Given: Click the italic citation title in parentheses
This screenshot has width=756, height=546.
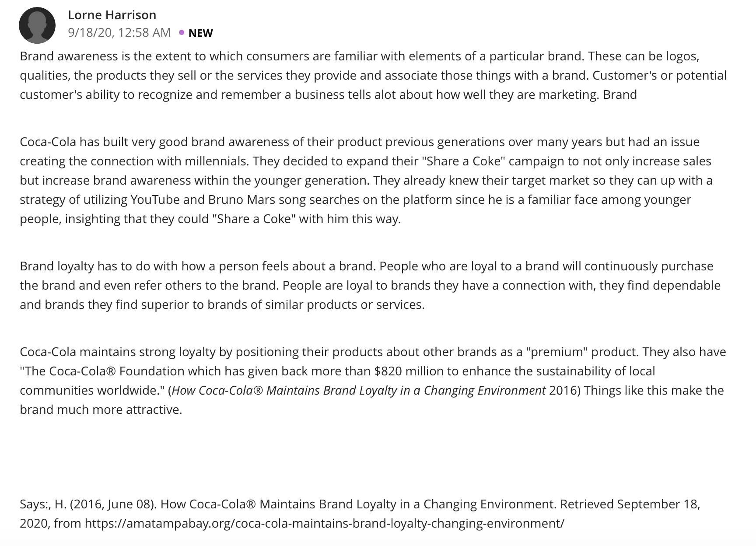Looking at the screenshot, I should [x=359, y=390].
